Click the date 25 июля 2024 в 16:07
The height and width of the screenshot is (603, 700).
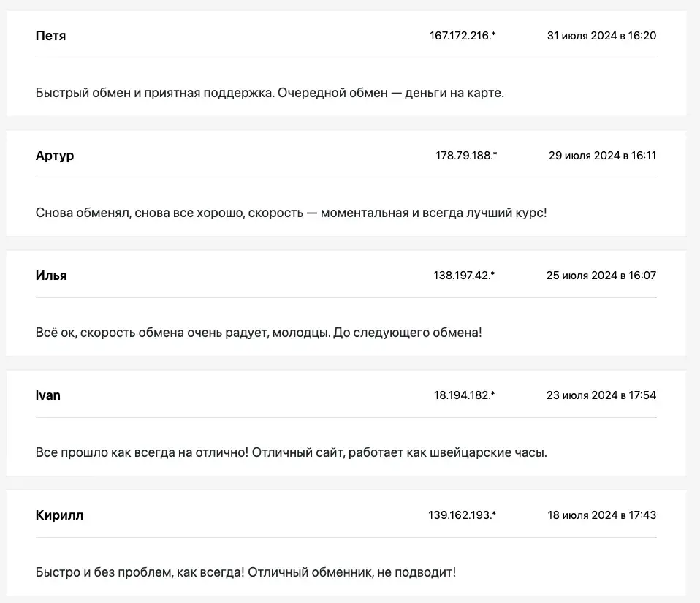pos(601,275)
